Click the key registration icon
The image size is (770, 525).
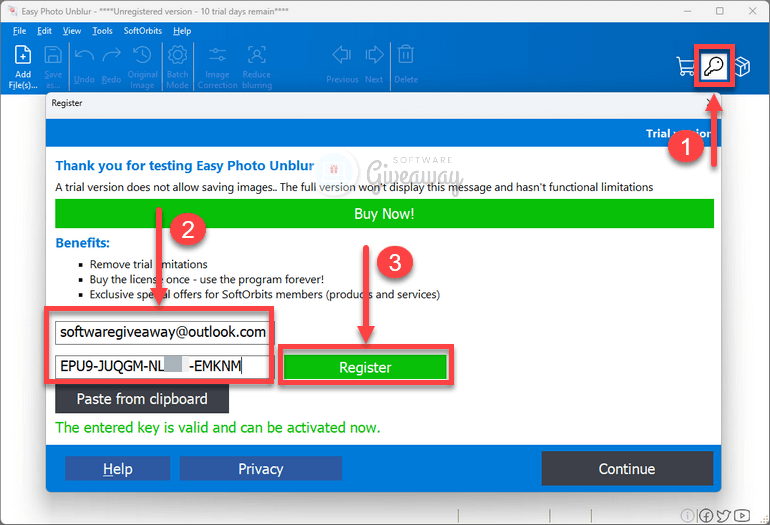click(714, 66)
